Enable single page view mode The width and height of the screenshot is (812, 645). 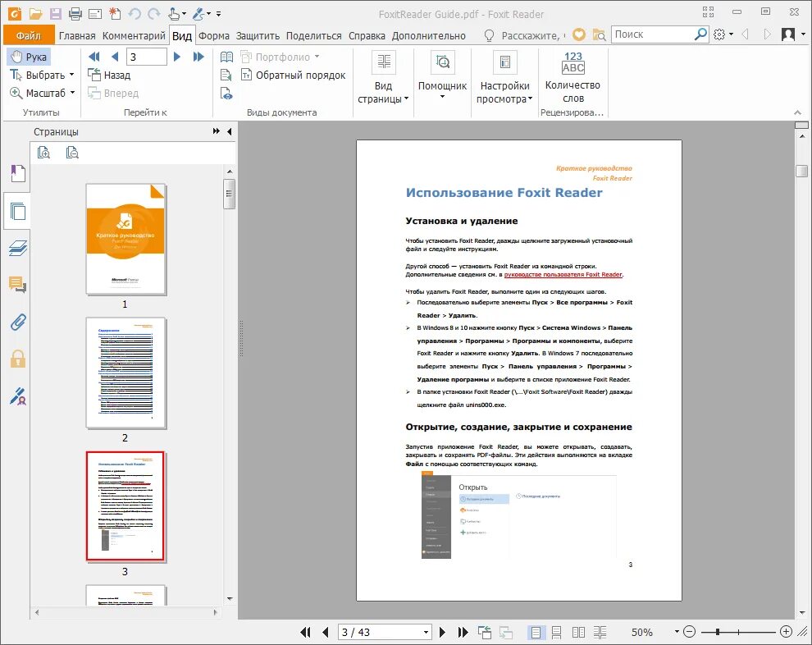click(x=536, y=632)
